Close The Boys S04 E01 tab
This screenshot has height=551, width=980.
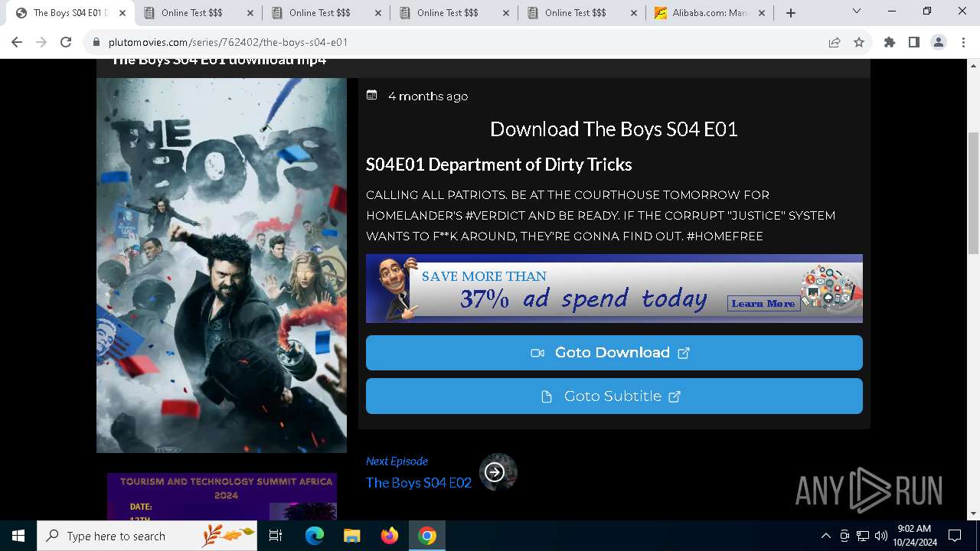tap(122, 13)
